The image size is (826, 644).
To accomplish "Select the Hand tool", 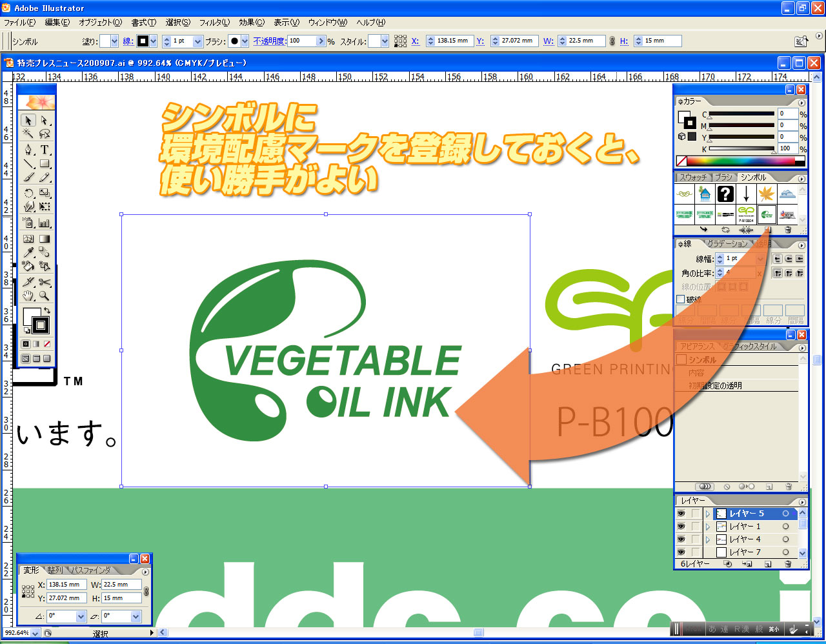I will click(x=28, y=296).
